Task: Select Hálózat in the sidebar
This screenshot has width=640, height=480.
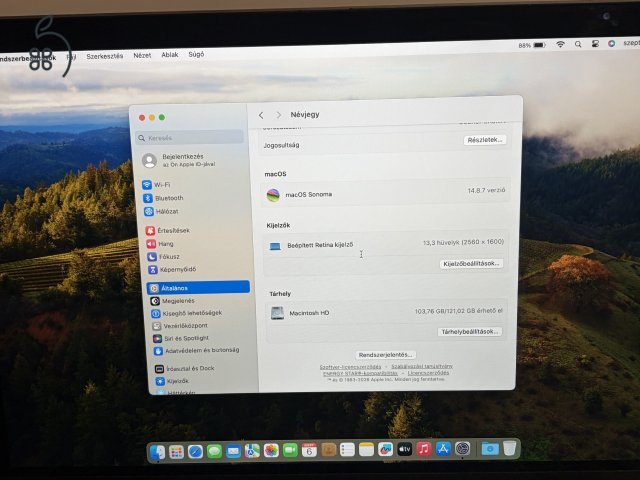Action: tap(161, 211)
